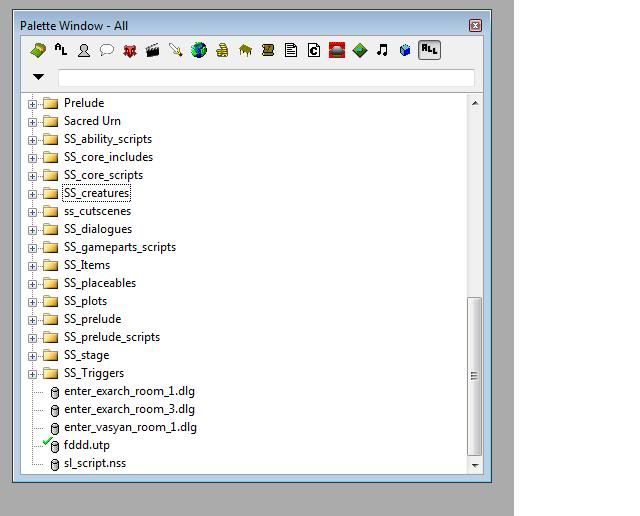Toggle the ALL resources filter button
The image size is (640, 516).
[429, 50]
